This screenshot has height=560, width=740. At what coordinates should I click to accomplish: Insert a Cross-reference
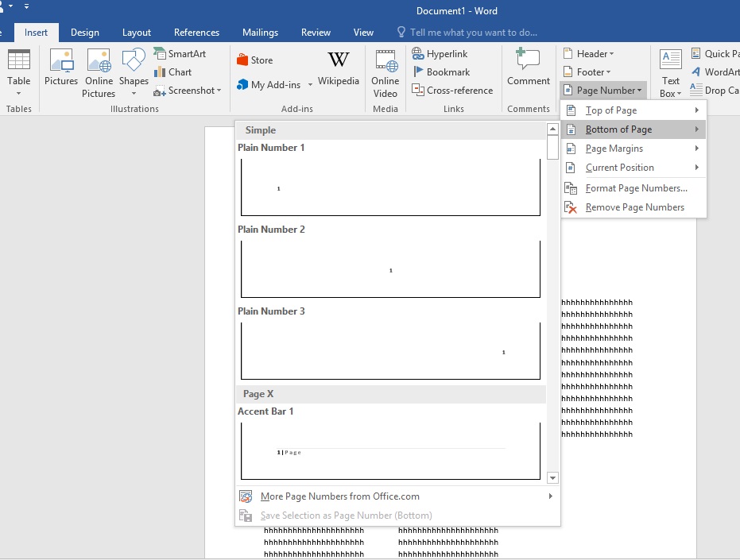[x=452, y=90]
